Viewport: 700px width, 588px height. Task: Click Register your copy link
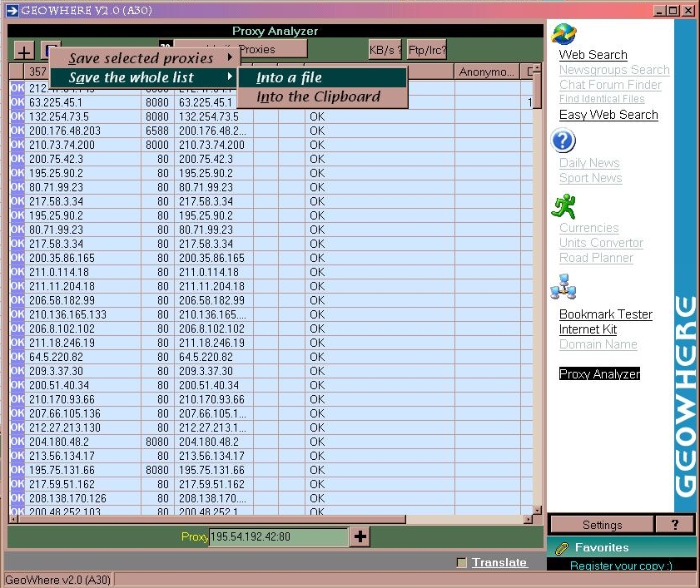coord(621,566)
